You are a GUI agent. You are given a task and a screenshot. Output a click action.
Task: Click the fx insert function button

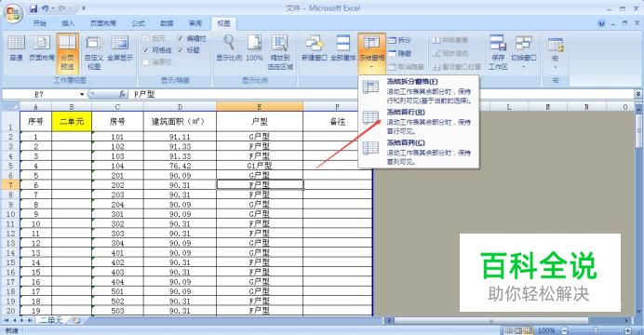[x=122, y=94]
